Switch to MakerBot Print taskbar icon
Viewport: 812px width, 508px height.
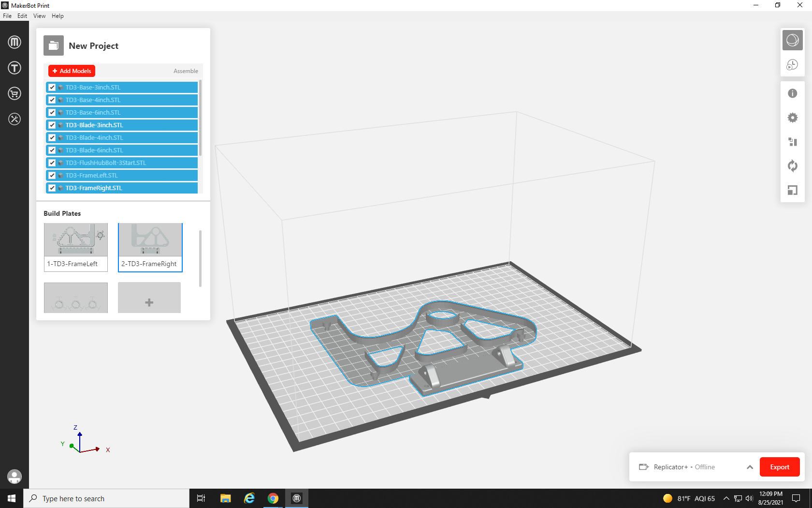(297, 498)
